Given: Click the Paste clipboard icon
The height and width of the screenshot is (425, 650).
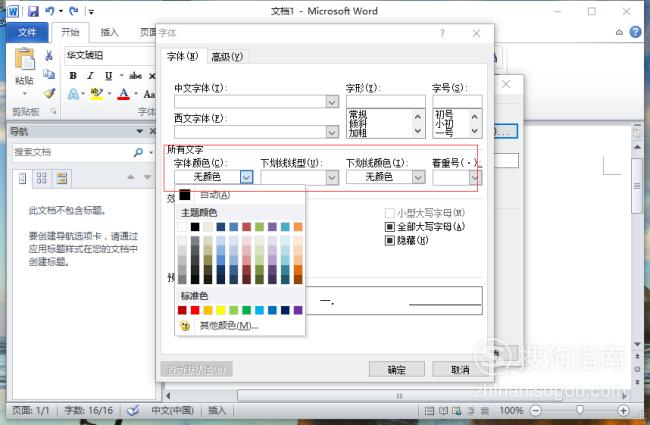Looking at the screenshot, I should [24, 58].
